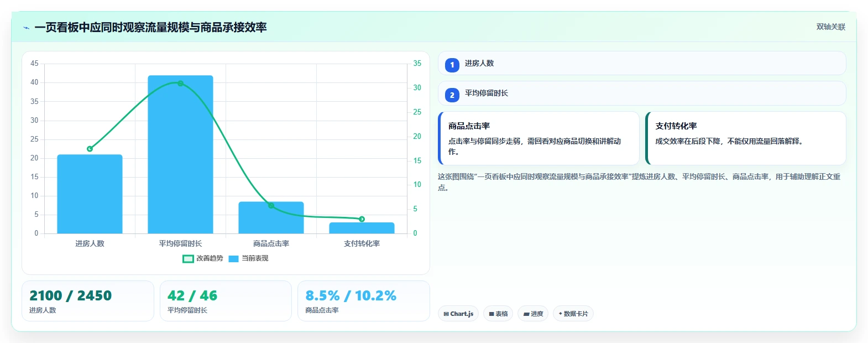This screenshot has width=868, height=343.
Task: Click the 平均停留时长 bar in chart
Action: tap(180, 154)
